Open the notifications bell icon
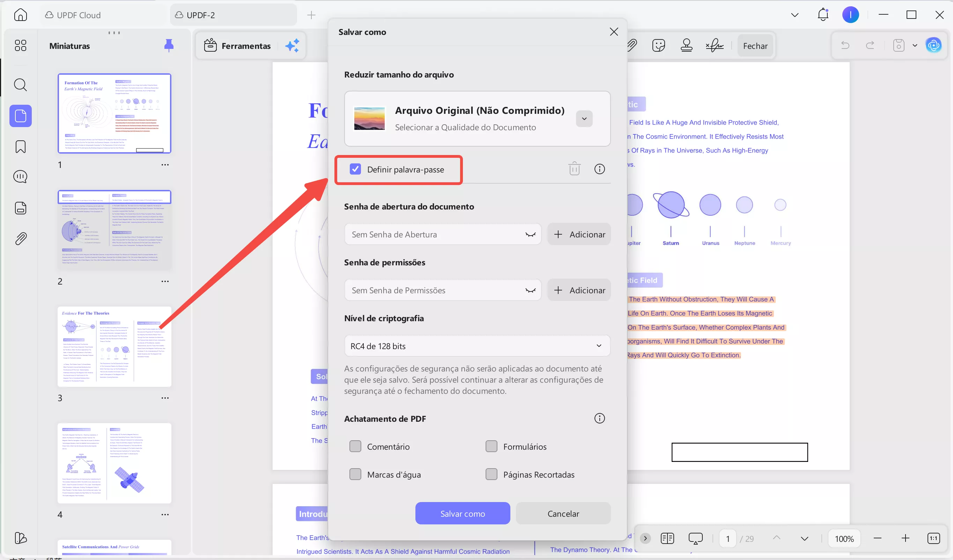Screen dimensions: 953x560 823,15
